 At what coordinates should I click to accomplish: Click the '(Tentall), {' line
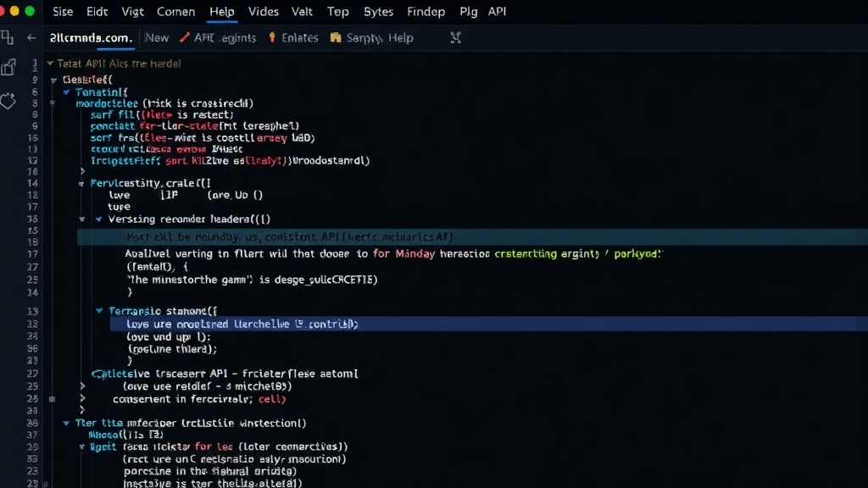pos(157,267)
